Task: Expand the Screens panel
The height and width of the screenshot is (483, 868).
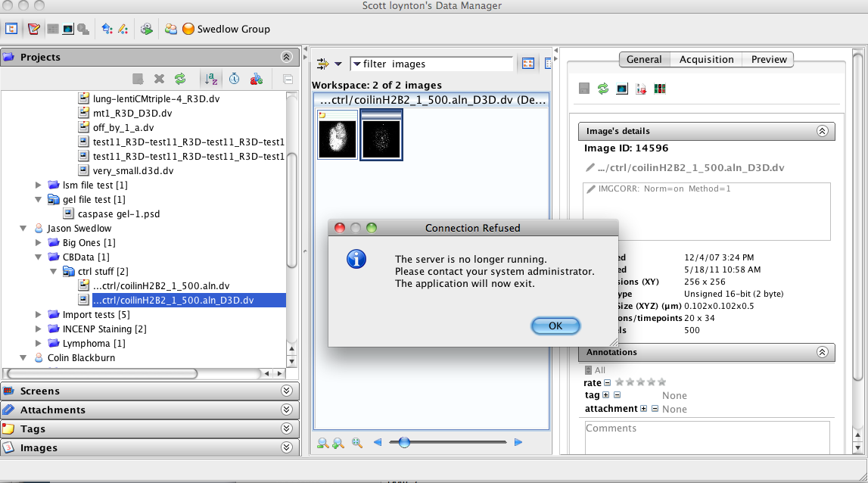Action: (286, 391)
